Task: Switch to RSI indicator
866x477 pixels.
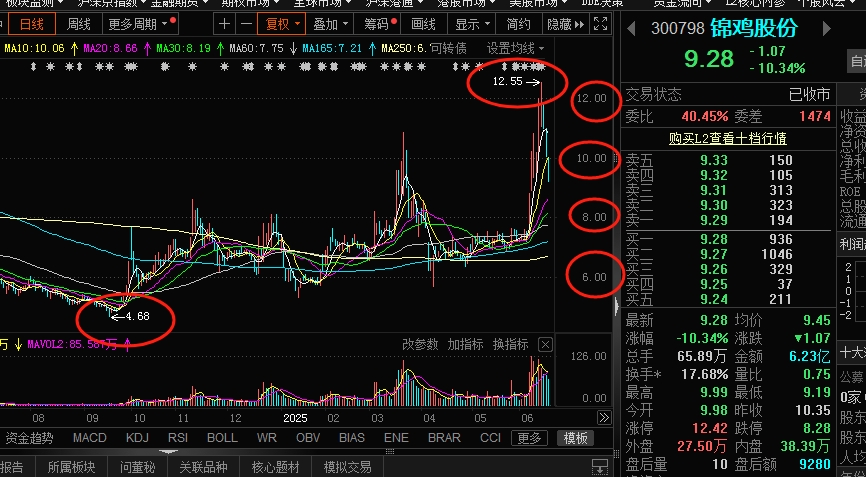Action: click(178, 438)
